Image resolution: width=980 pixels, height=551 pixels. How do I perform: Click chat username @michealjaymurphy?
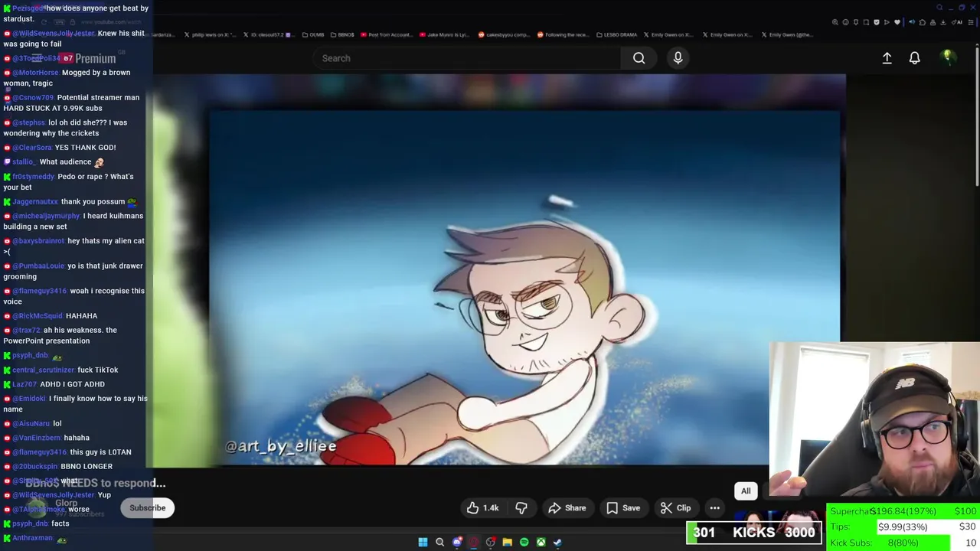pos(46,216)
